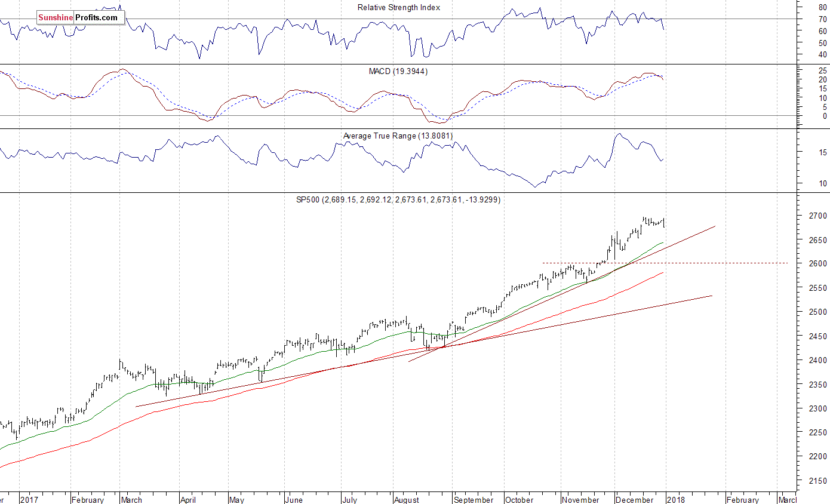
Task: Click the 2200 price level on scale
Action: click(819, 456)
